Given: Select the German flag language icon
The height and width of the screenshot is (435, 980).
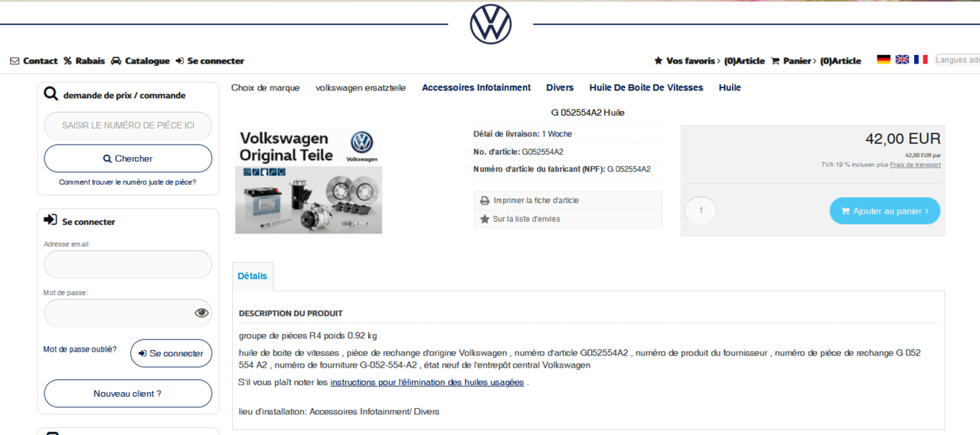Looking at the screenshot, I should (x=884, y=60).
